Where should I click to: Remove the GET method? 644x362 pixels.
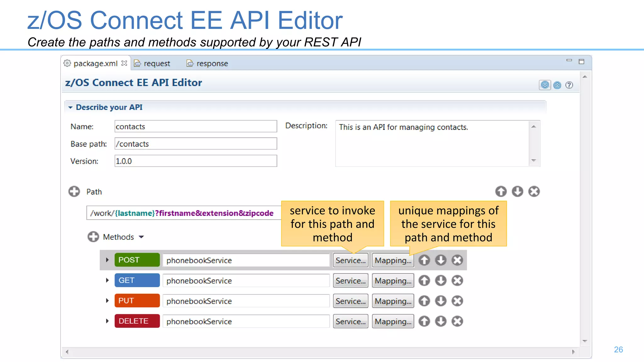click(457, 280)
